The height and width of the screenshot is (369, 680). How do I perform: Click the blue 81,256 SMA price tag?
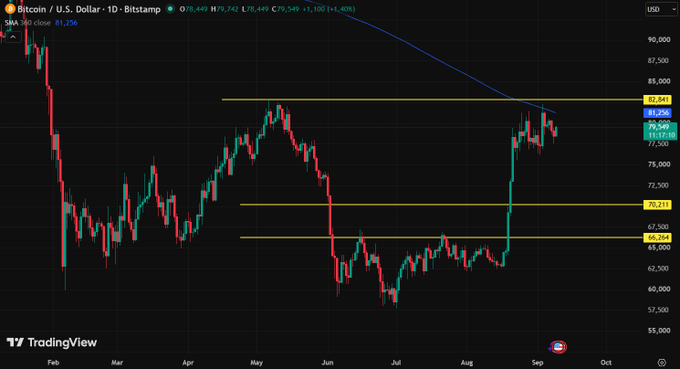pyautogui.click(x=657, y=113)
